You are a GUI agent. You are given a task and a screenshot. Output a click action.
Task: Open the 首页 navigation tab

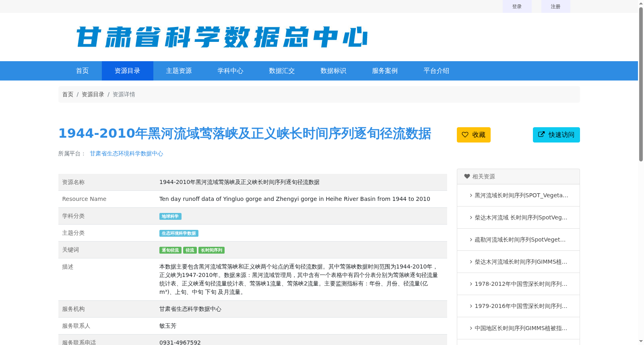(x=83, y=71)
